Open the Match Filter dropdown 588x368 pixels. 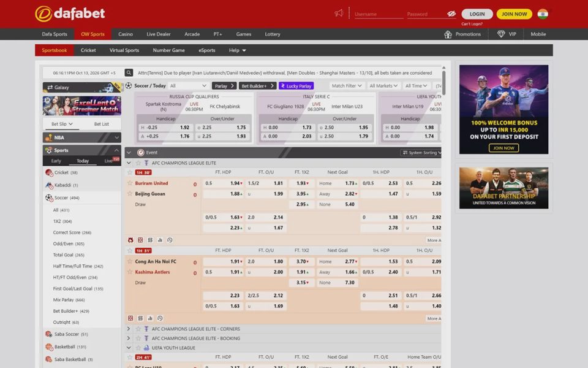point(347,86)
